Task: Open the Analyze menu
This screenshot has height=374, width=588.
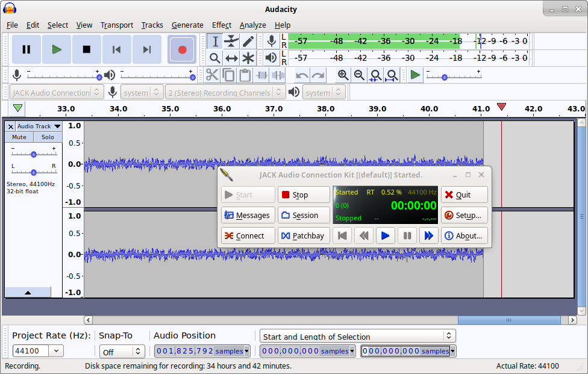Action: [x=253, y=25]
